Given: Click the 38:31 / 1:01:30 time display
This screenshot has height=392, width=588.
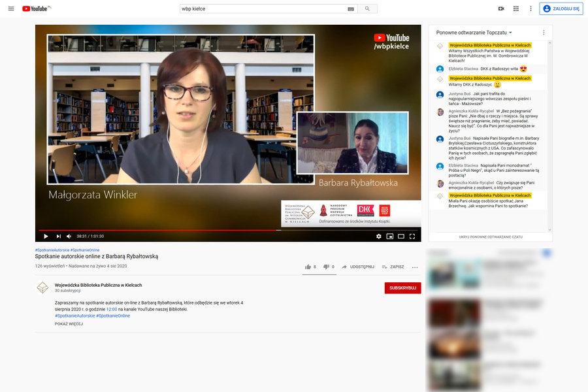Looking at the screenshot, I should pos(90,237).
